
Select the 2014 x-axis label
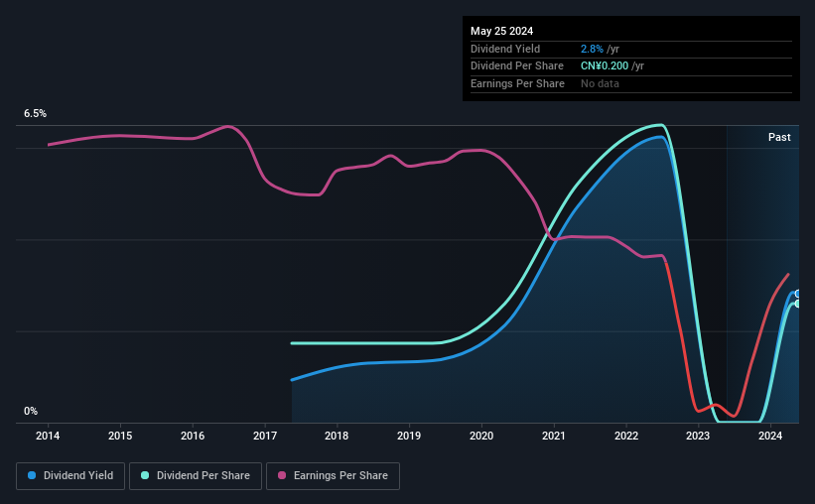tap(48, 436)
